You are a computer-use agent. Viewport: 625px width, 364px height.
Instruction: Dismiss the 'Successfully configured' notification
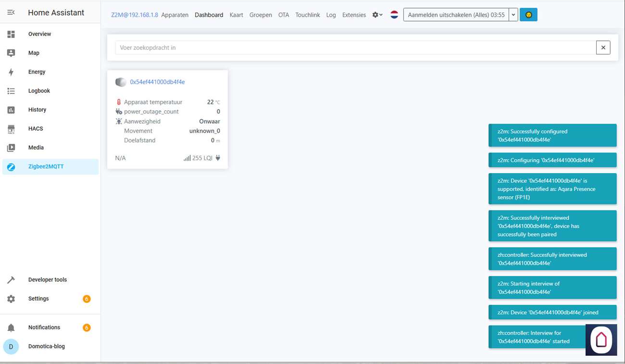[552, 135]
